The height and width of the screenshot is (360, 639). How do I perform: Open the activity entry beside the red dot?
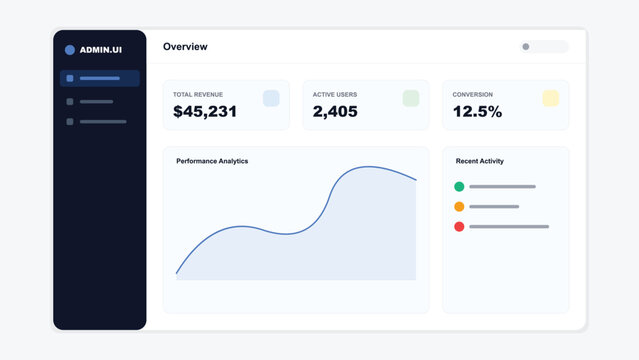pos(509,226)
